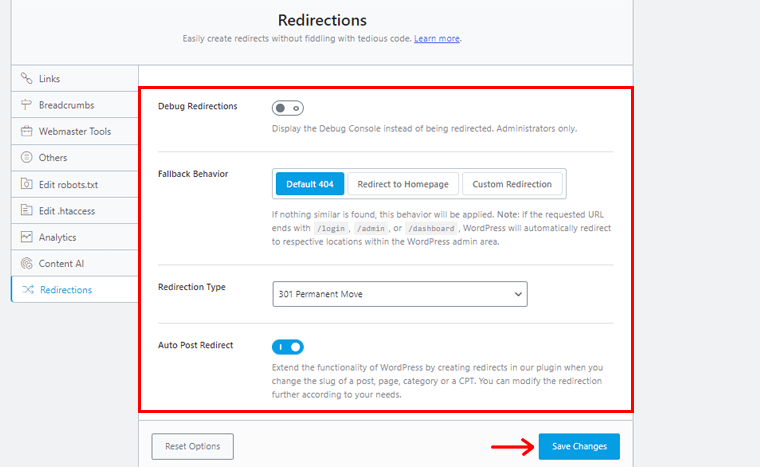Click the Edit robots.txt file icon
The width and height of the screenshot is (760, 467).
pos(27,184)
